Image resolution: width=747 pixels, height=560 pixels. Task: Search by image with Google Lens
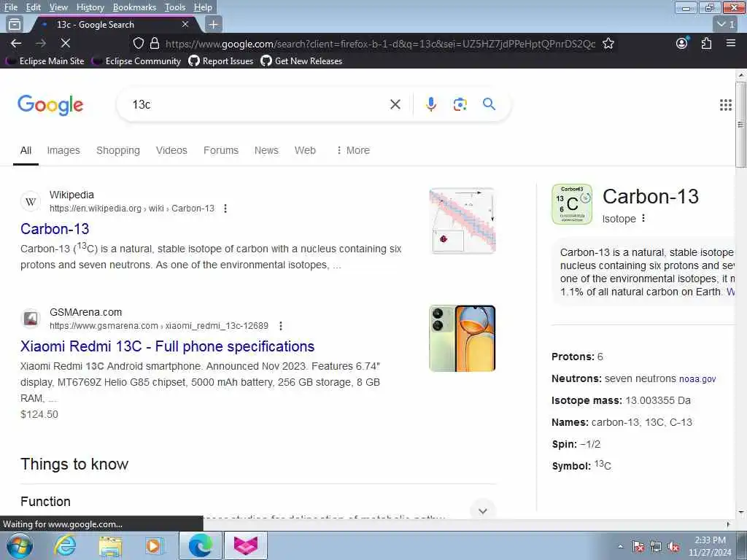[x=460, y=104]
